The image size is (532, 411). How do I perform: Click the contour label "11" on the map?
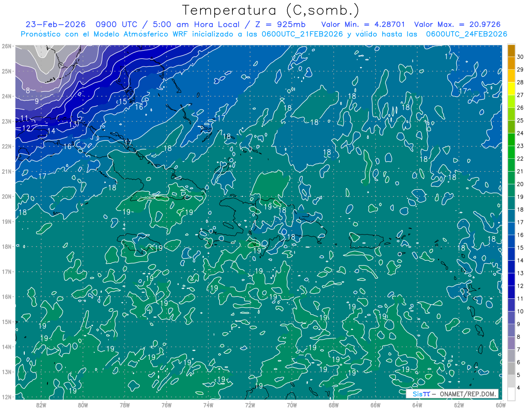pyautogui.click(x=25, y=118)
